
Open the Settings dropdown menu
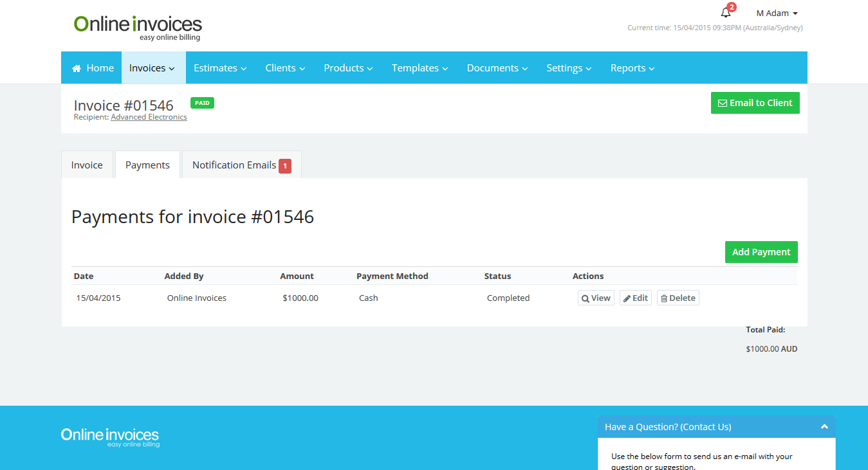569,68
